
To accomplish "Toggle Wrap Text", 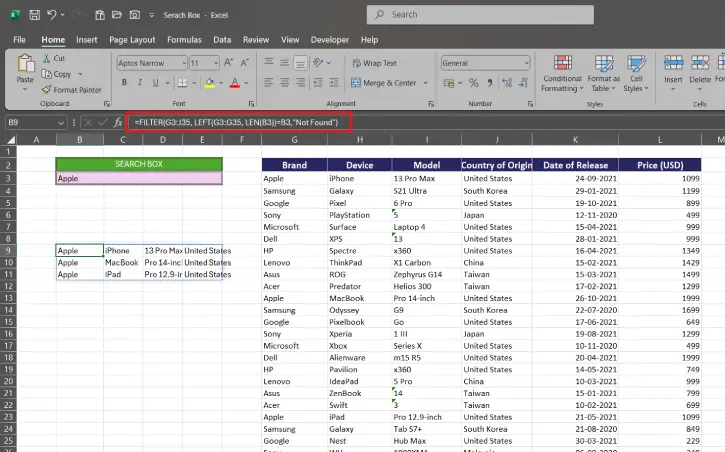I will (x=375, y=63).
